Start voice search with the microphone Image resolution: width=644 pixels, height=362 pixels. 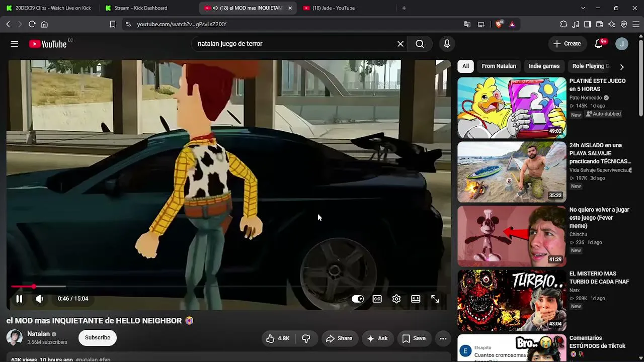pos(447,44)
